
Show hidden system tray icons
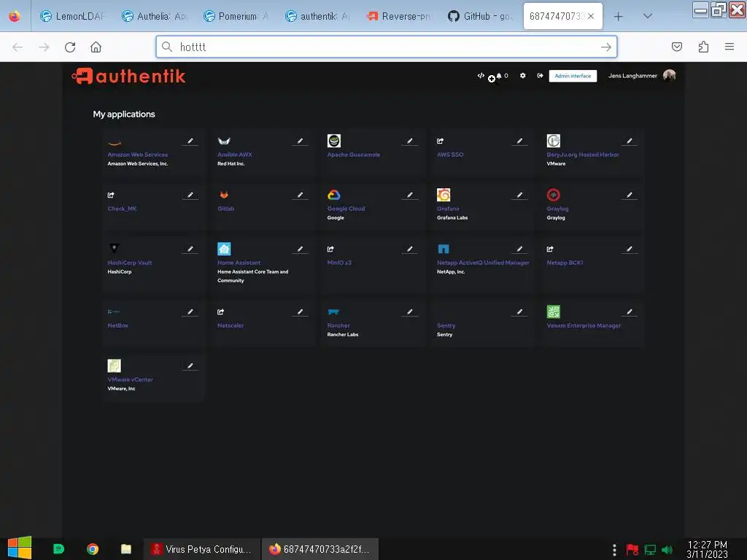[614, 550]
